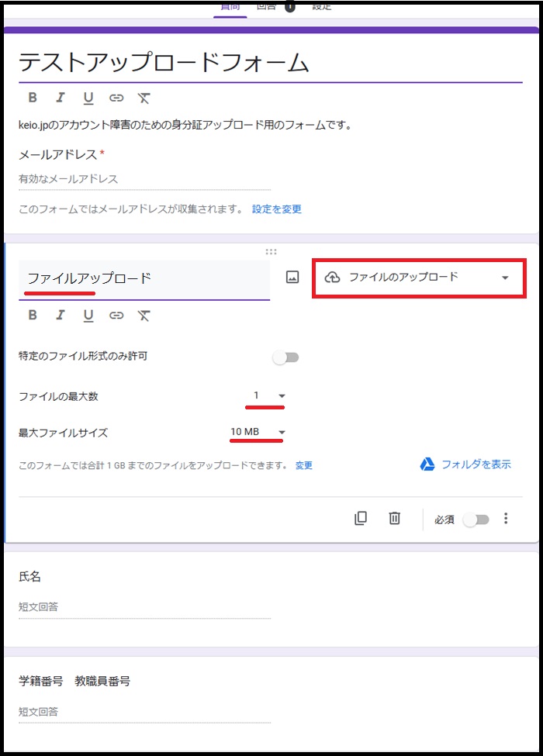Click the 設定を変更 link
This screenshot has width=543, height=756.
tap(277, 209)
